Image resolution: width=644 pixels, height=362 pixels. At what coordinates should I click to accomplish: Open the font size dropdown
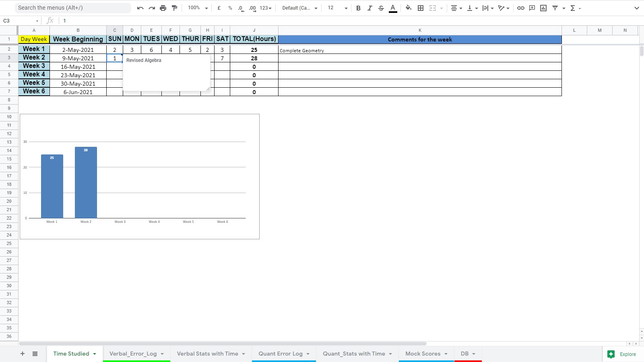pos(337,8)
